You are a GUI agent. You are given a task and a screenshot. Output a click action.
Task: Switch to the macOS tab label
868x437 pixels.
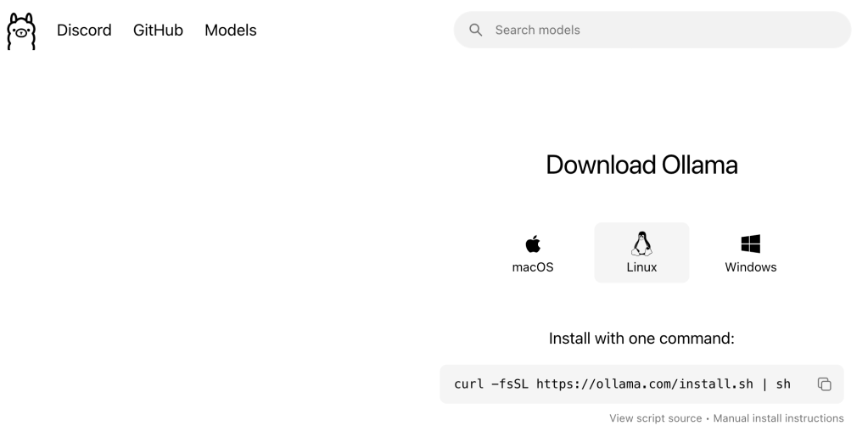pos(533,267)
